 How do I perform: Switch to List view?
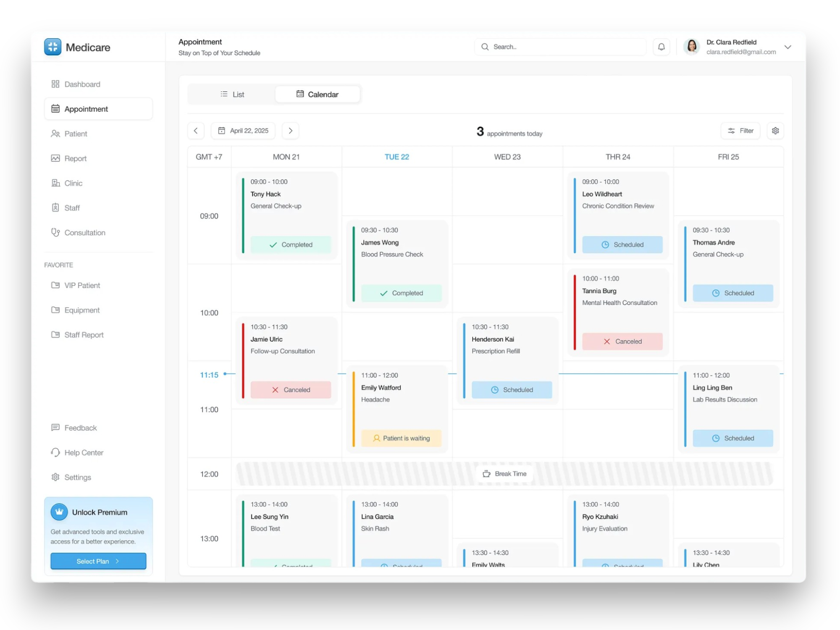click(232, 94)
